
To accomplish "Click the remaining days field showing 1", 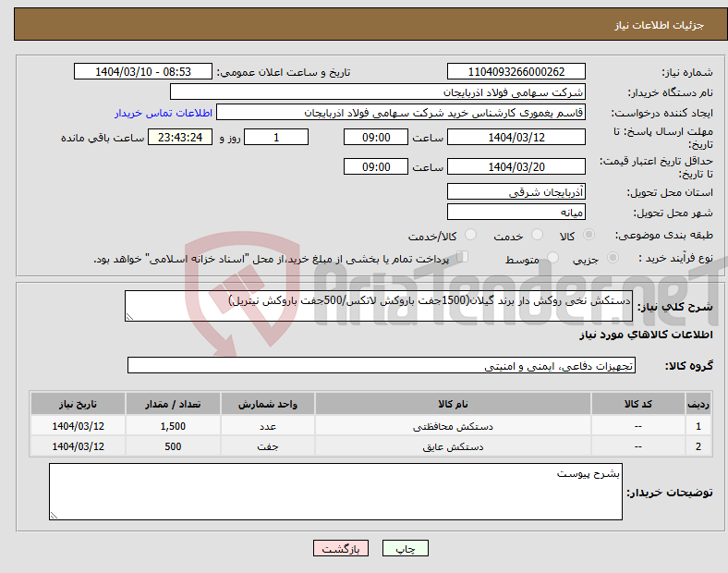I will click(x=276, y=138).
